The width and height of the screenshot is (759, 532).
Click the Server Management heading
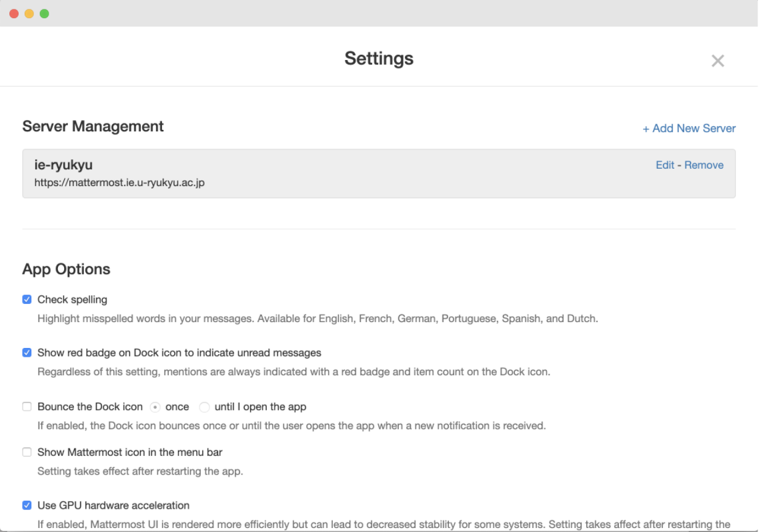point(93,126)
